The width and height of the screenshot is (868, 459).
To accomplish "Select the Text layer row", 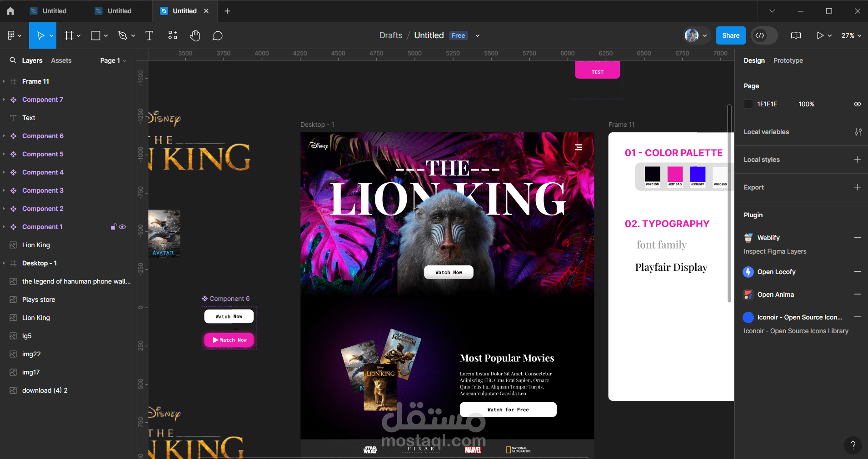I will pos(68,118).
